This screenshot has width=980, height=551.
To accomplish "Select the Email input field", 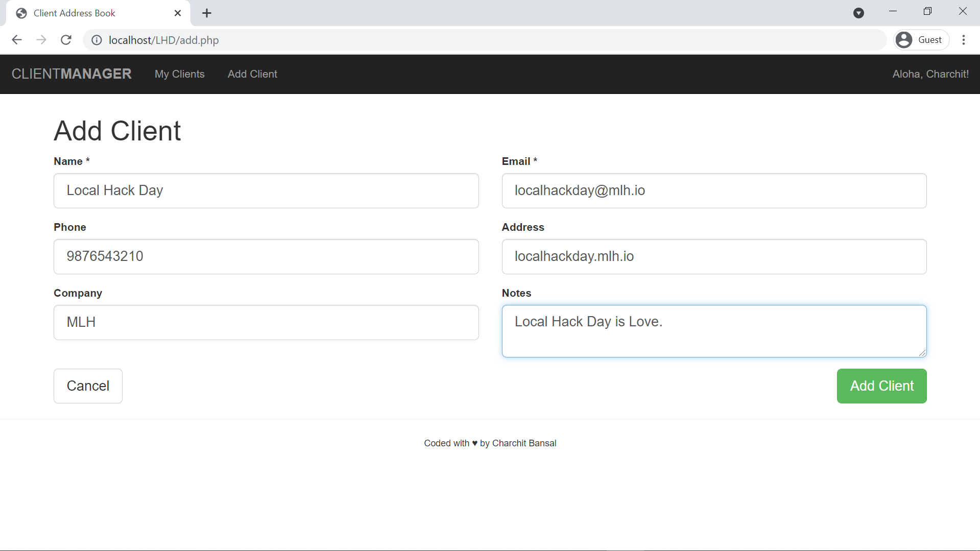I will [x=714, y=190].
